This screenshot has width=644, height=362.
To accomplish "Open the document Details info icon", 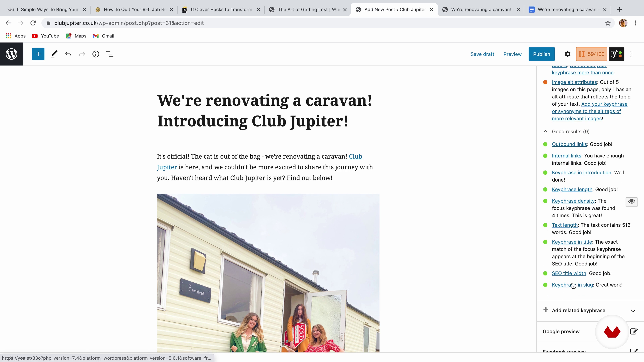I will [96, 54].
